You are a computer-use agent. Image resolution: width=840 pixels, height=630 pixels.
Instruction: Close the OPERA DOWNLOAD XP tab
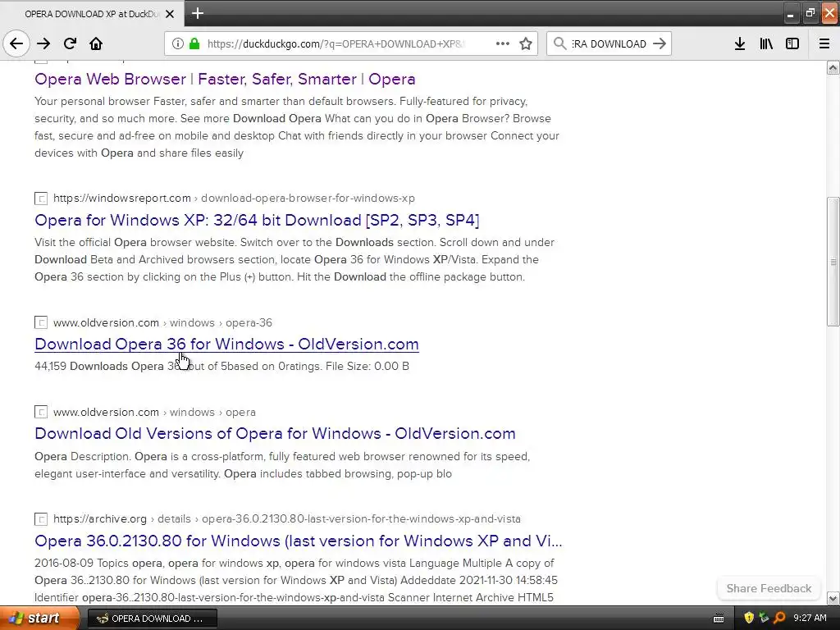pos(170,14)
